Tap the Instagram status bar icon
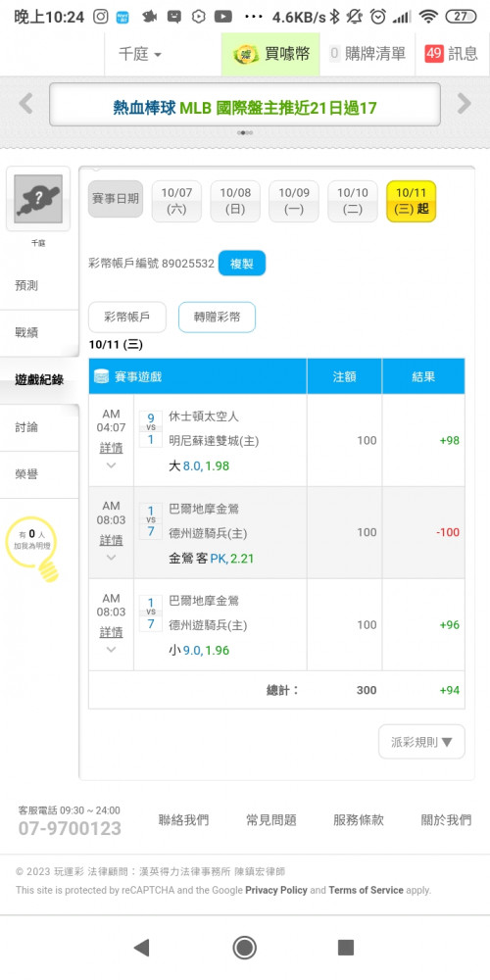This screenshot has width=490, height=980. point(101,17)
